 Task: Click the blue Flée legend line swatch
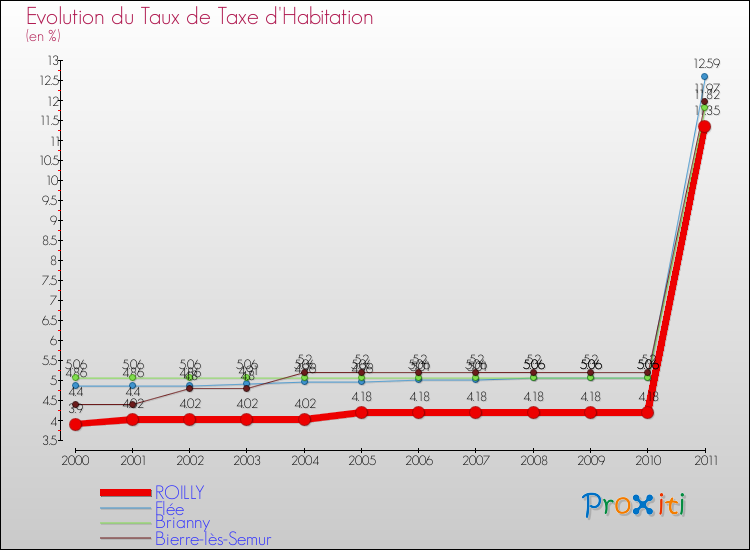click(x=126, y=508)
